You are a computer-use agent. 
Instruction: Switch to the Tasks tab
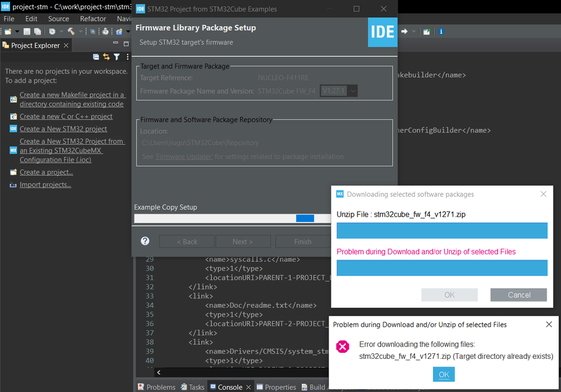click(193, 387)
